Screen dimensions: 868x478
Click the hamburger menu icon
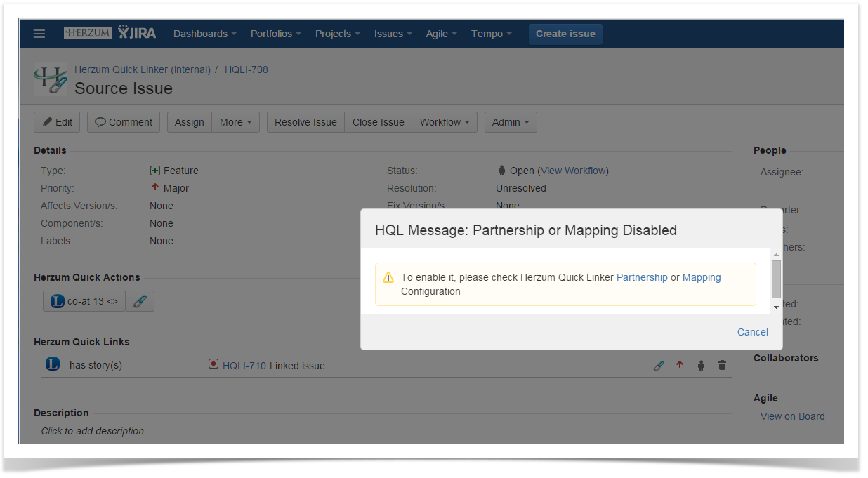(x=39, y=34)
